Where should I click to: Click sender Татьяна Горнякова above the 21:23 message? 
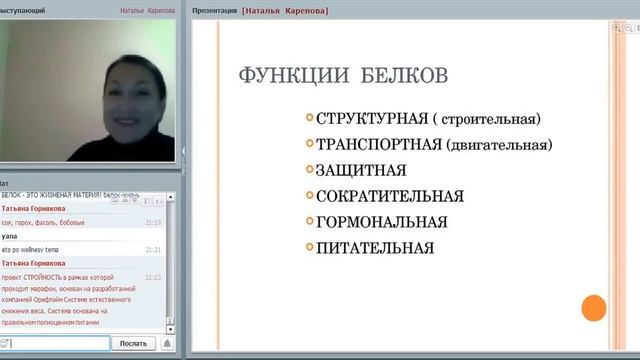pos(33,263)
